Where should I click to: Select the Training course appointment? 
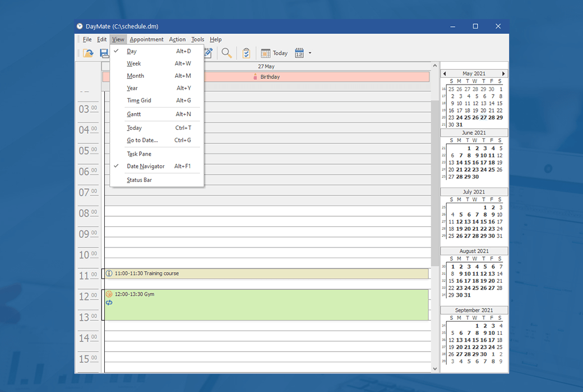coord(266,273)
